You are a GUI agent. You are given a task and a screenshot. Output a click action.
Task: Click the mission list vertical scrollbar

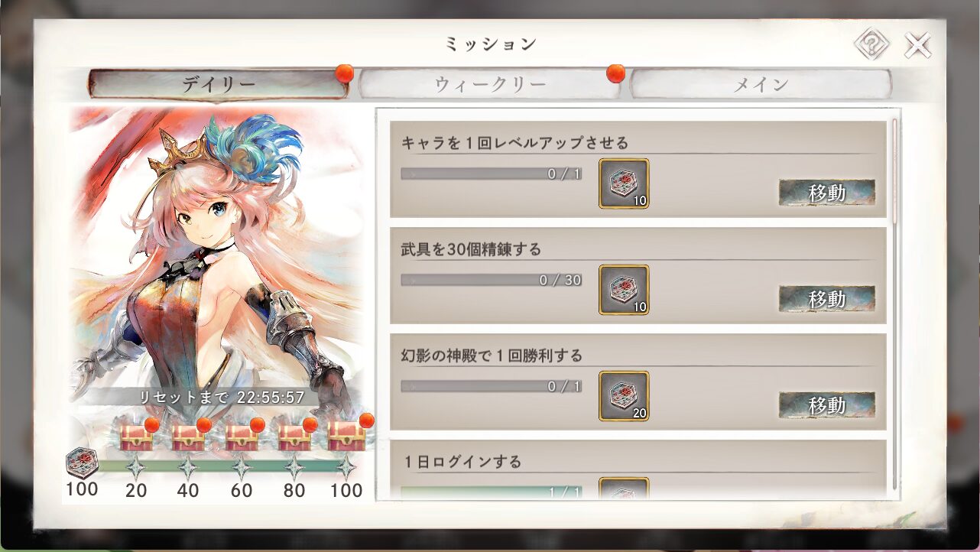click(894, 306)
